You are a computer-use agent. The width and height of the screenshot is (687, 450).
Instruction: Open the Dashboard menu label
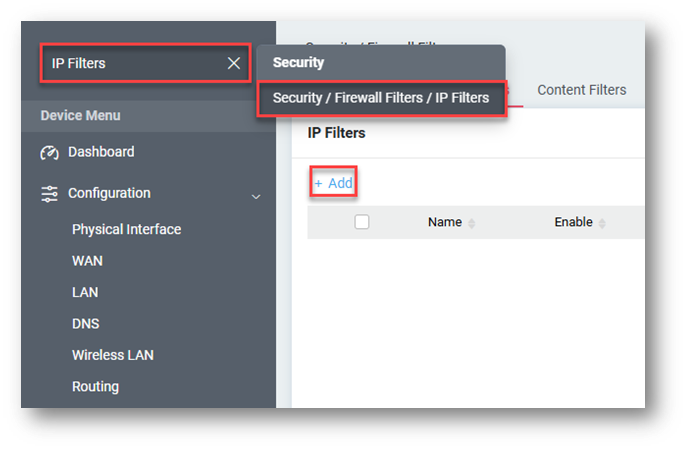pos(101,152)
